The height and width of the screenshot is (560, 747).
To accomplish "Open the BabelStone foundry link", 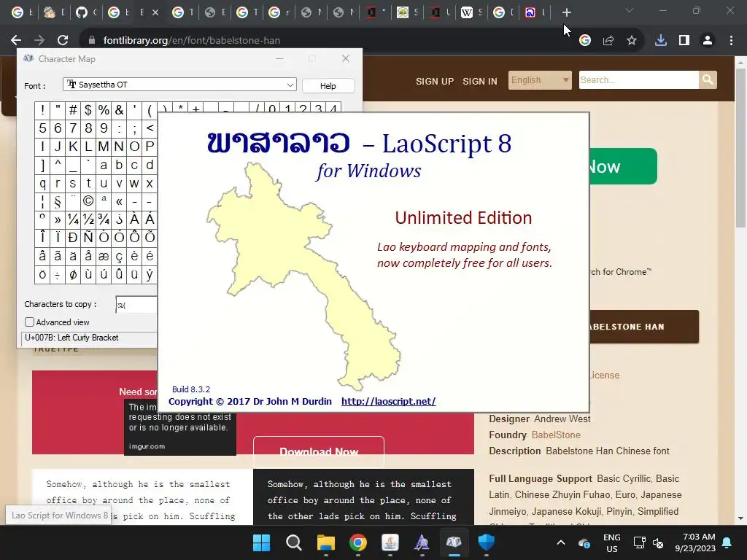I will click(556, 435).
